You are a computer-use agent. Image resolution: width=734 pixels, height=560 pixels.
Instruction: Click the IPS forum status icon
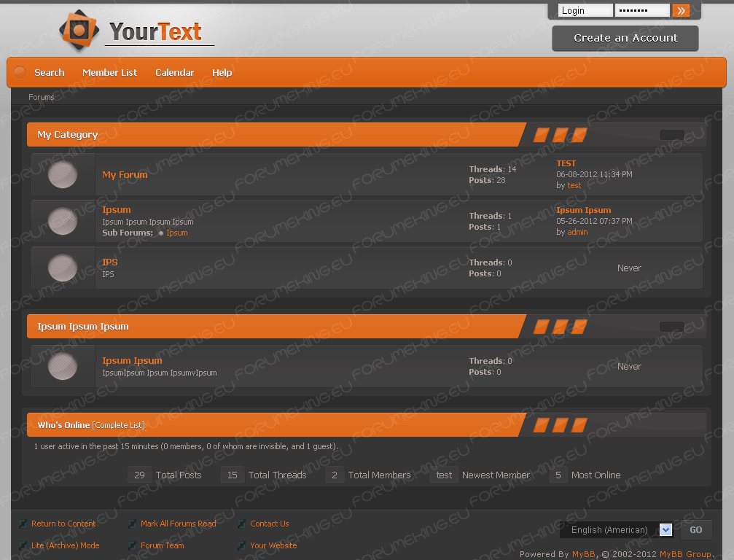point(63,268)
